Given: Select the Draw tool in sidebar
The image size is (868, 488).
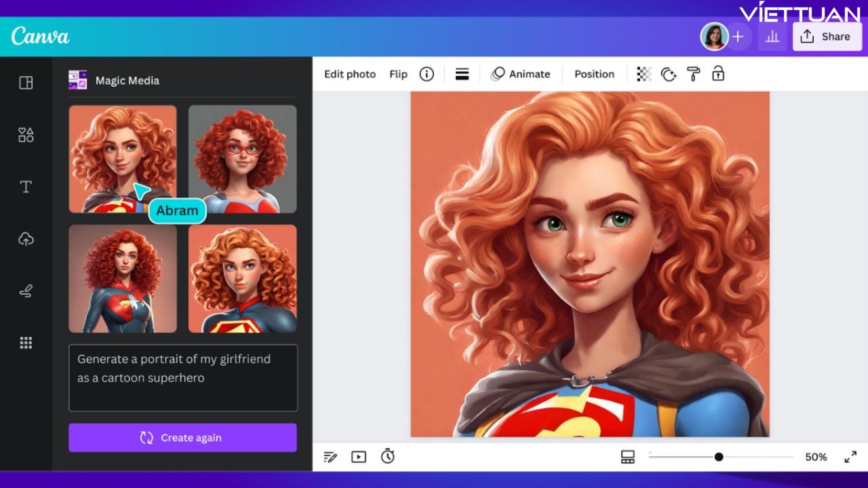Looking at the screenshot, I should (26, 291).
